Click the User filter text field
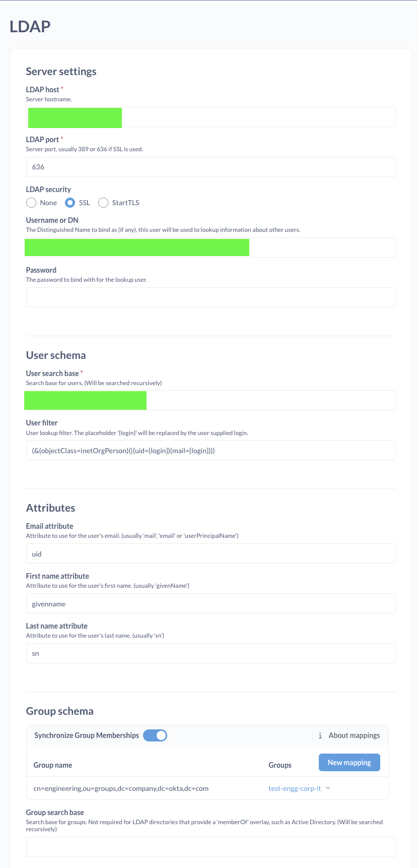The image size is (417, 868). tap(211, 451)
